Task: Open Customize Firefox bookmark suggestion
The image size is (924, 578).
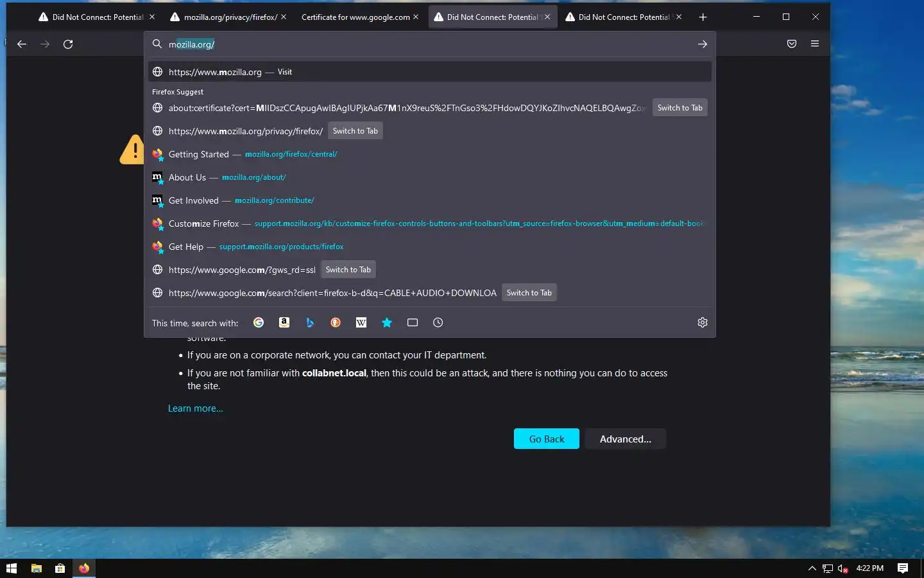Action: click(430, 223)
